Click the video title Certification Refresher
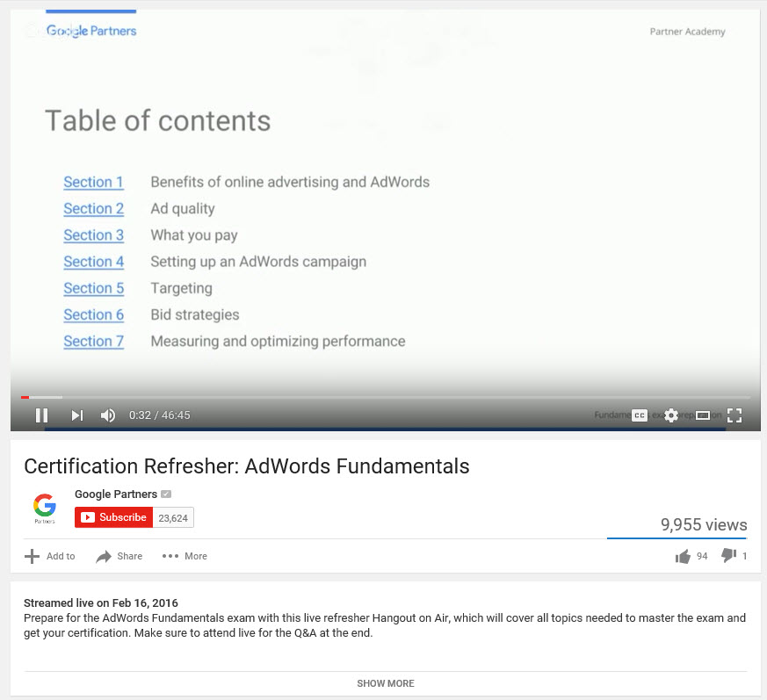 pyautogui.click(x=247, y=466)
